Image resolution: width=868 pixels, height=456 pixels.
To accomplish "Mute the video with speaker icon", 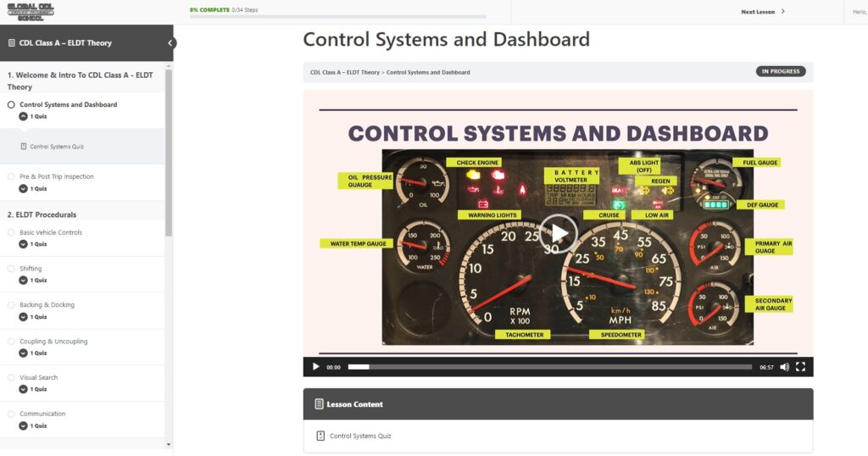I will (x=784, y=367).
